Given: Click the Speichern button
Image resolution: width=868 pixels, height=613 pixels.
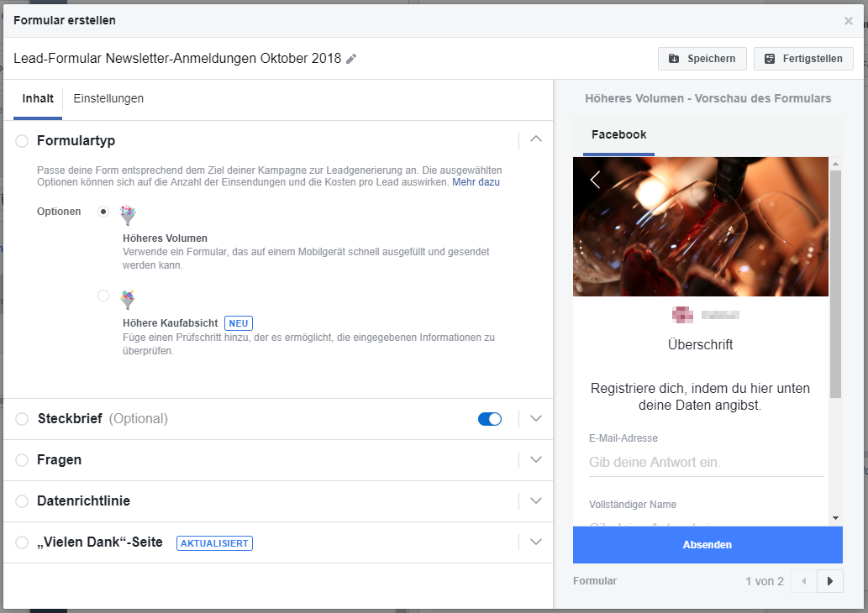Looking at the screenshot, I should tap(702, 59).
